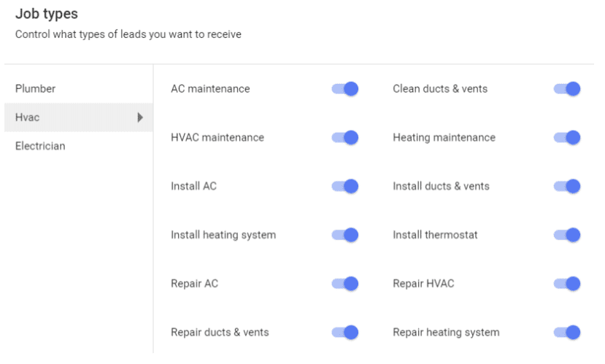
Task: Open the Electrician job types
Action: (40, 146)
